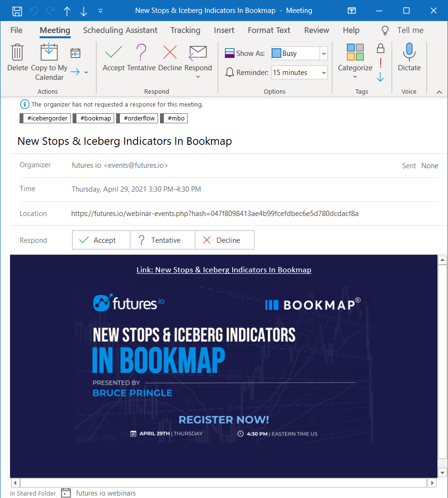Open the File menu
This screenshot has width=448, height=498.
[16, 30]
